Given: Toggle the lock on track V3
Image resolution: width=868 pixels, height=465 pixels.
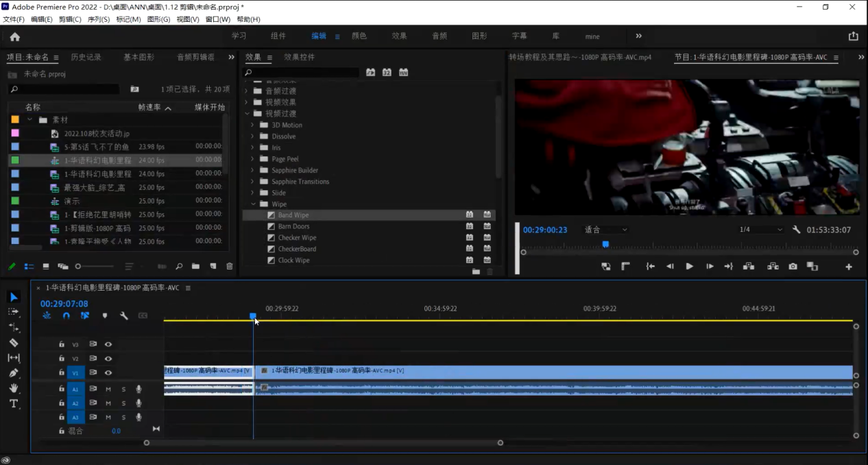Looking at the screenshot, I should click(x=62, y=344).
